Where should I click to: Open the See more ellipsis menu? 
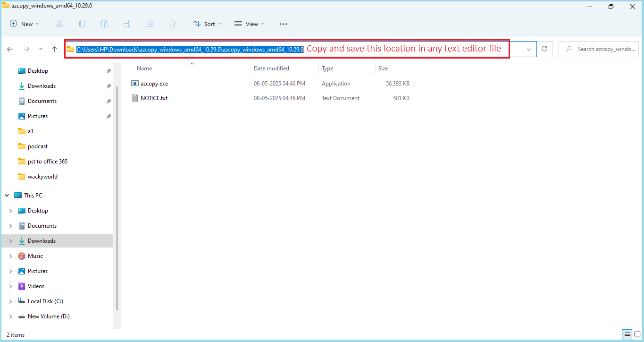[x=284, y=24]
